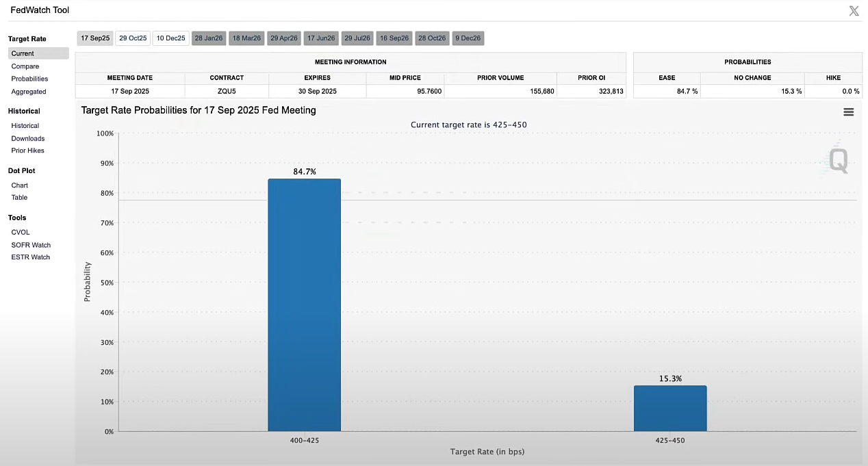The image size is (868, 466).
Task: Open the Dot Plot Table link
Action: (20, 198)
